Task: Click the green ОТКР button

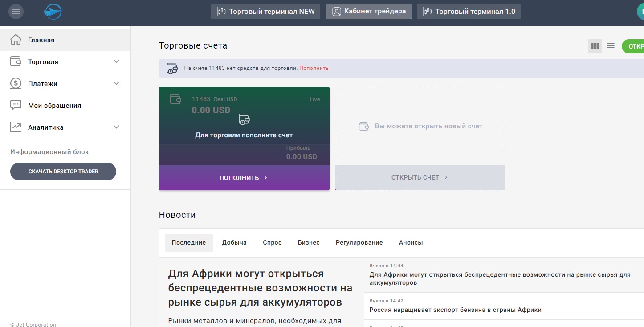Action: (x=633, y=46)
